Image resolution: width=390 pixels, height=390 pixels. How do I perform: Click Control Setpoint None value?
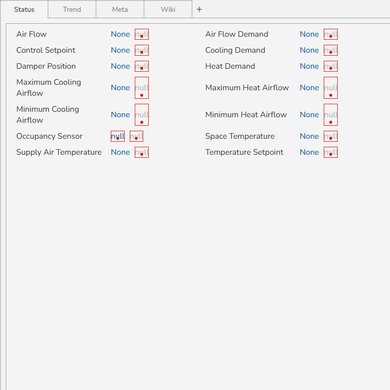tap(120, 50)
